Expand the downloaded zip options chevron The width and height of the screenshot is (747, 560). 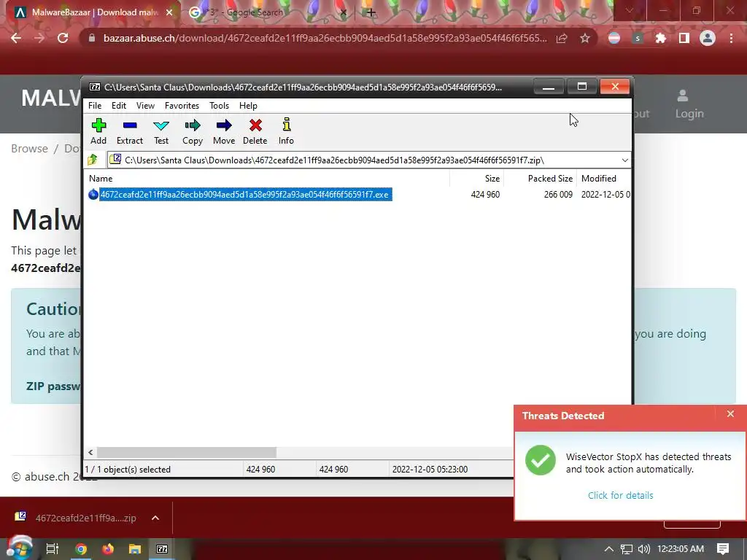pyautogui.click(x=155, y=518)
